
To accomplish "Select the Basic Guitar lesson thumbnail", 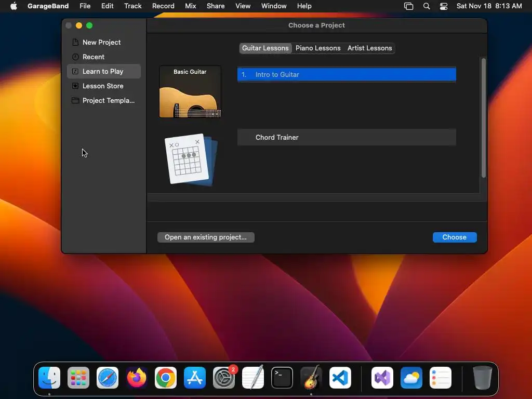I will tap(190, 91).
